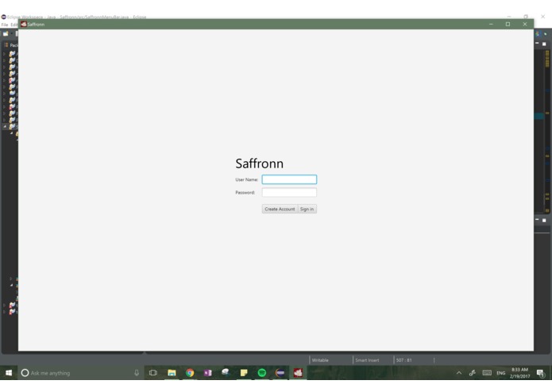Focus the User Name input field

pos(289,179)
